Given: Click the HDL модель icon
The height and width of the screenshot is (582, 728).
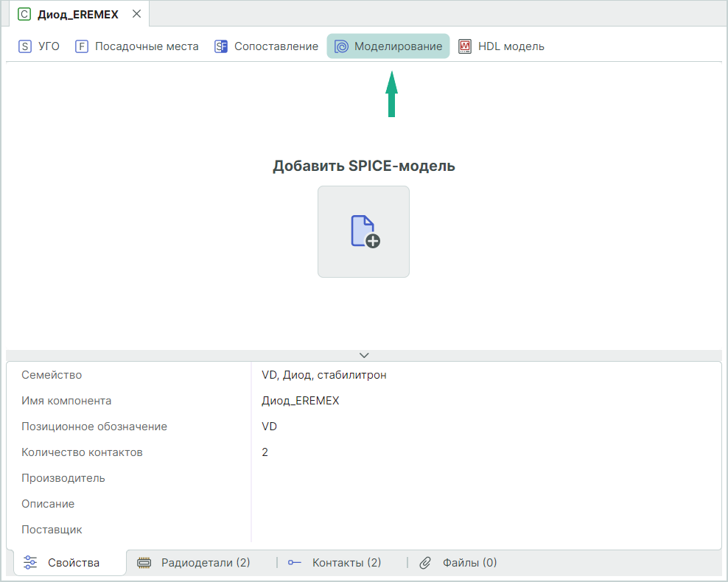Looking at the screenshot, I should pyautogui.click(x=465, y=46).
